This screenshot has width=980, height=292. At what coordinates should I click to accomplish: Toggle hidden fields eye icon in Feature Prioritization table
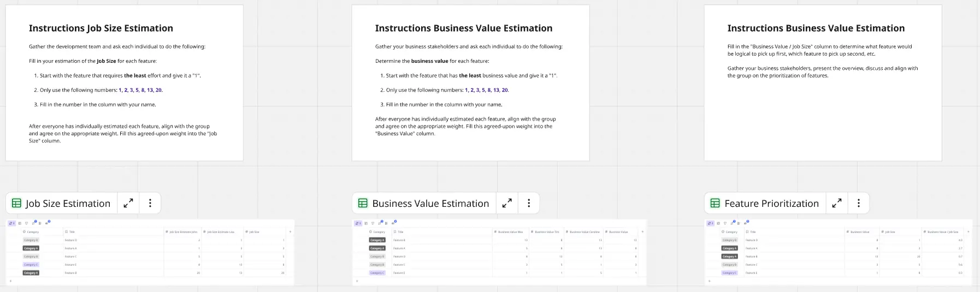coord(746,223)
